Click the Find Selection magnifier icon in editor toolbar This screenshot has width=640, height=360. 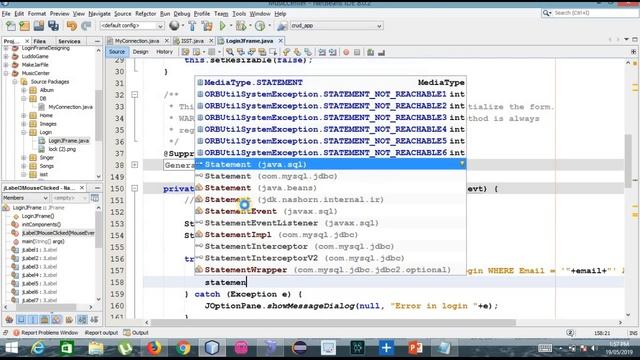pyautogui.click(x=230, y=52)
